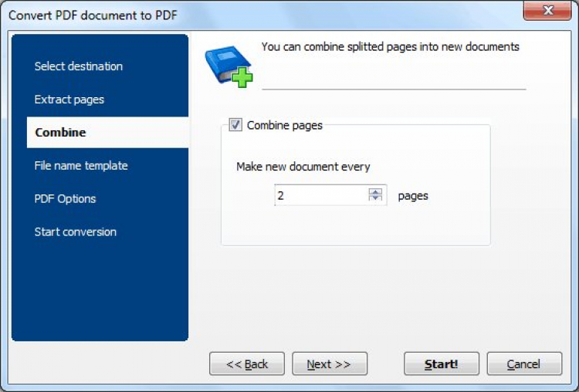Decrease the page count with down arrow

tap(376, 199)
